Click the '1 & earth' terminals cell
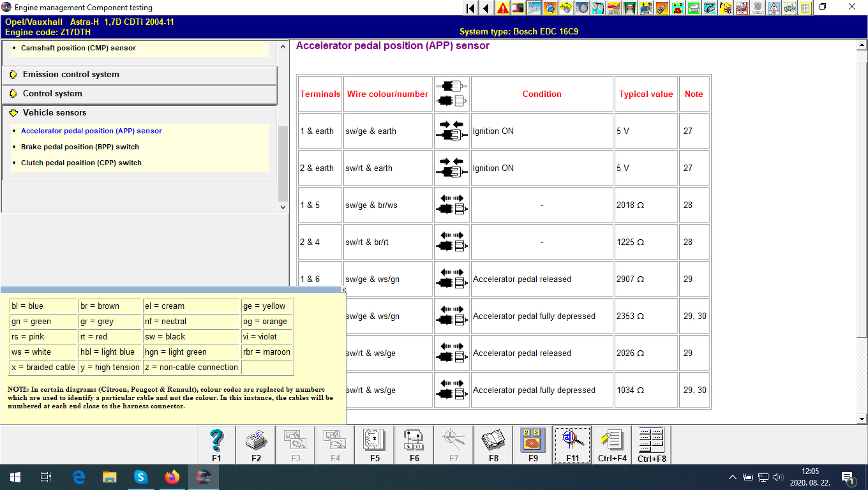868x490 pixels. tap(320, 131)
